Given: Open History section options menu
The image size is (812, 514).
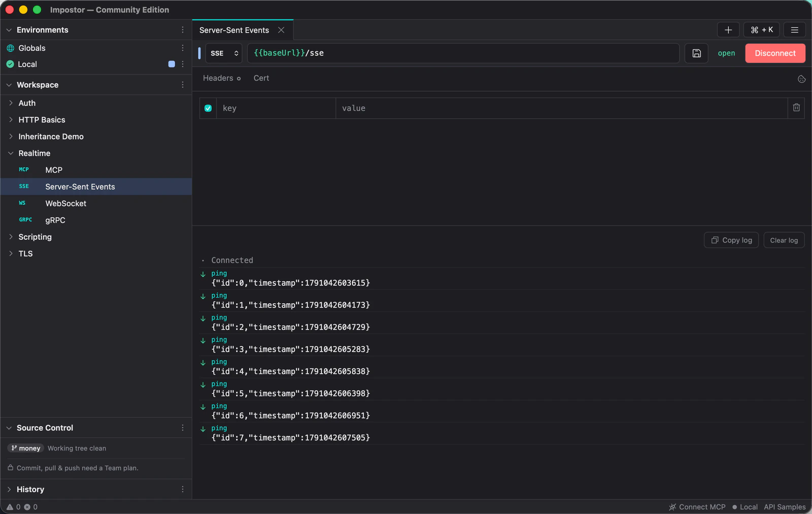Looking at the screenshot, I should pos(183,489).
